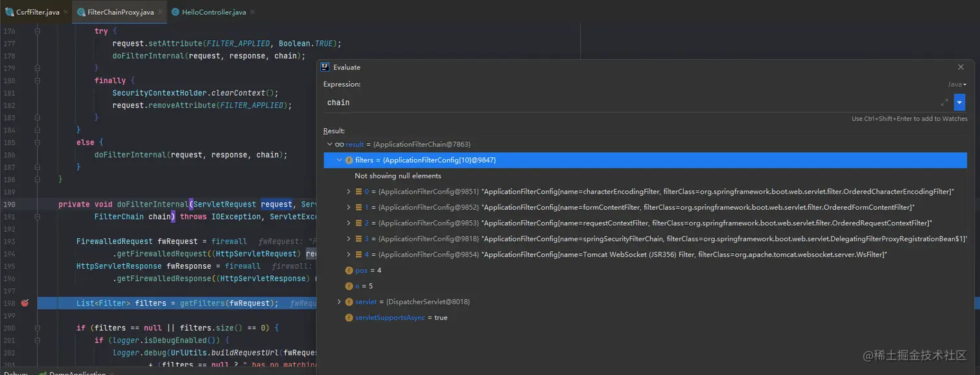Toggle fold marker on line 200
Image resolution: width=980 pixels, height=375 pixels.
[x=38, y=328]
